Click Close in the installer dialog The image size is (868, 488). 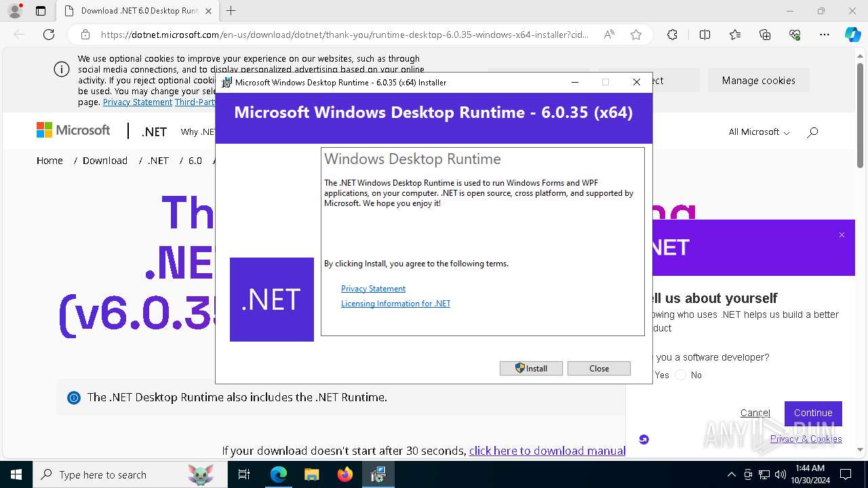(x=599, y=368)
